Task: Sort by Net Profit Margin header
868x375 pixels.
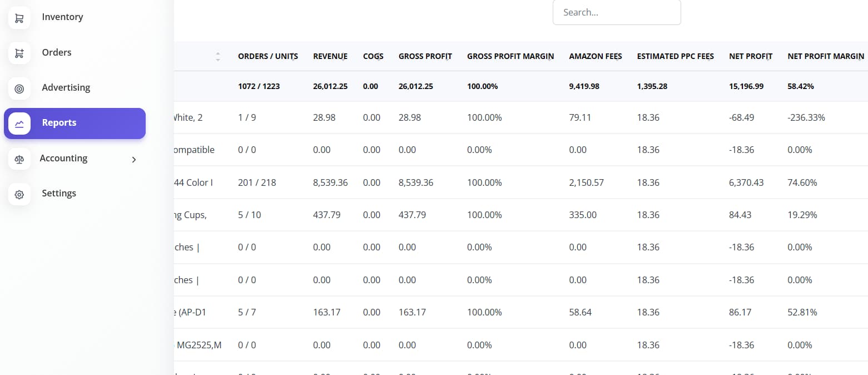Action: 825,56
